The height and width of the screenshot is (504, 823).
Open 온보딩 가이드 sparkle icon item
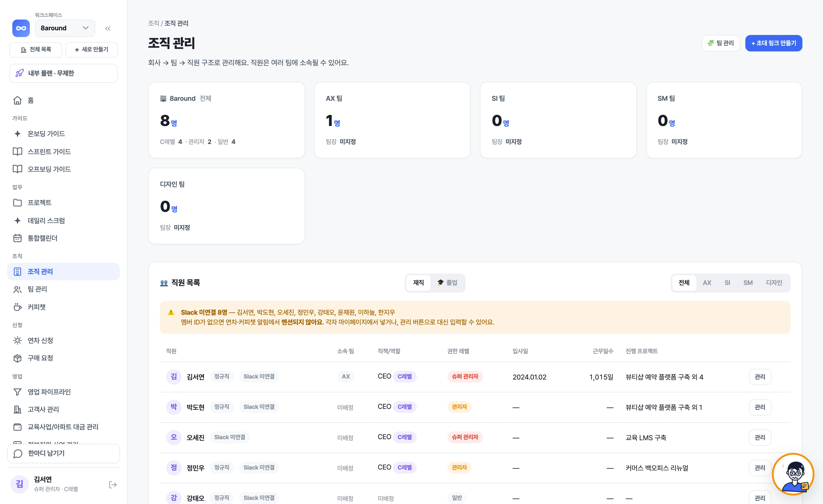coord(17,134)
